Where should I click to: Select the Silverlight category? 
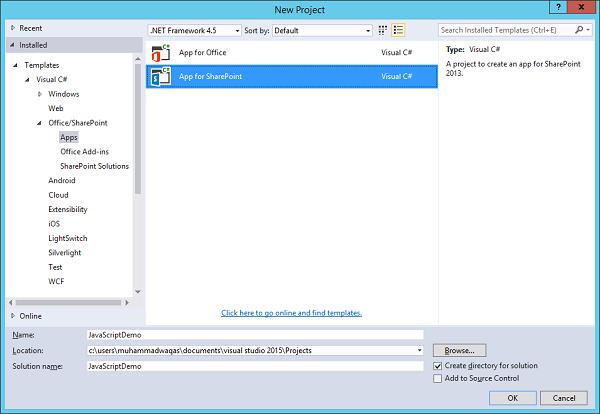pos(65,253)
